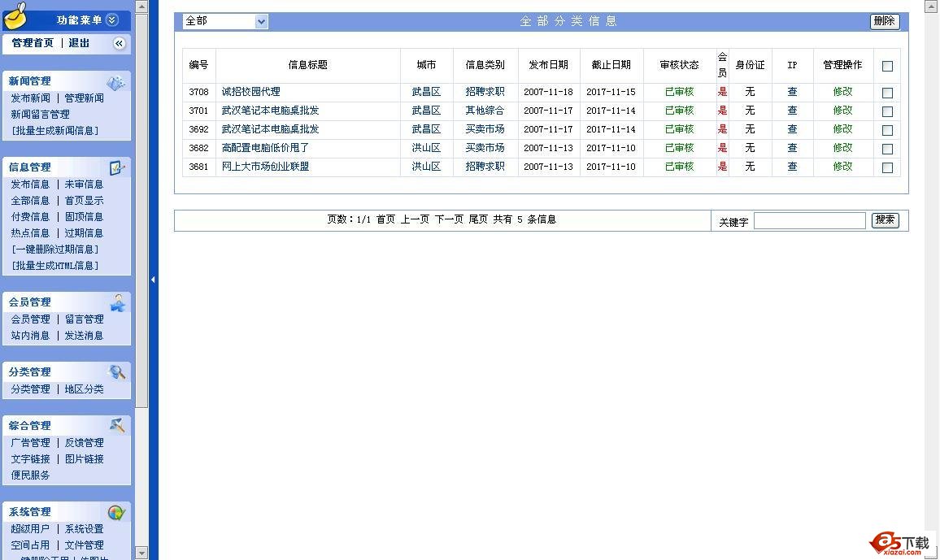This screenshot has width=940, height=560.
Task: Click the double-arrow collapse icon beside 退出
Action: point(119,43)
